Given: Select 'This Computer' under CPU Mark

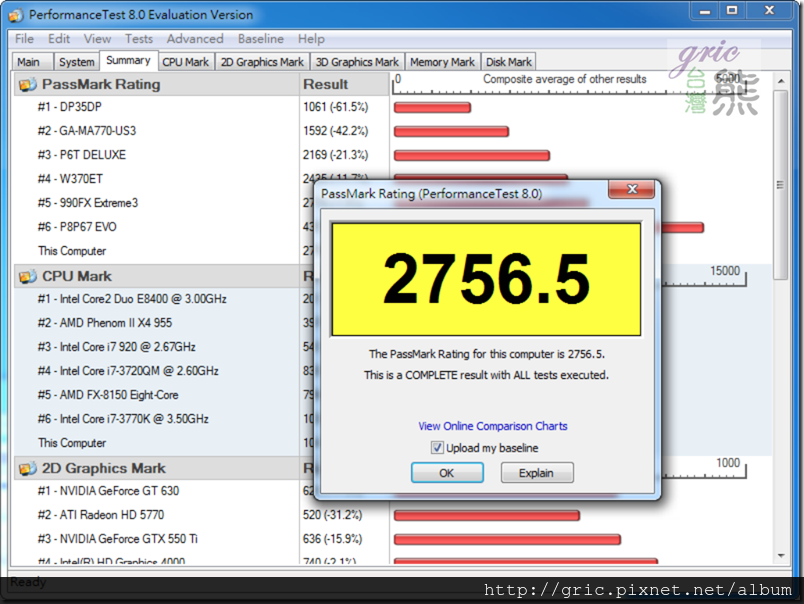Looking at the screenshot, I should pos(72,443).
